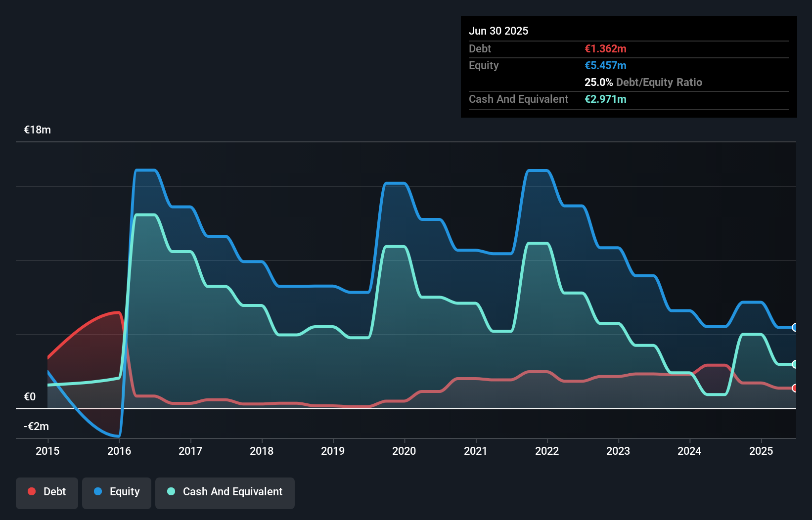
Task: Toggle the Debt series legend button
Action: tap(47, 492)
